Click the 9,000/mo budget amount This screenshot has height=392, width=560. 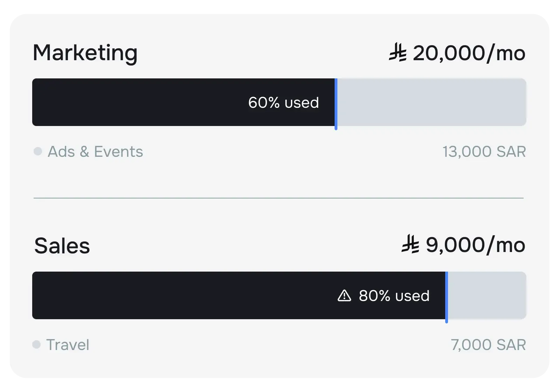pyautogui.click(x=475, y=245)
